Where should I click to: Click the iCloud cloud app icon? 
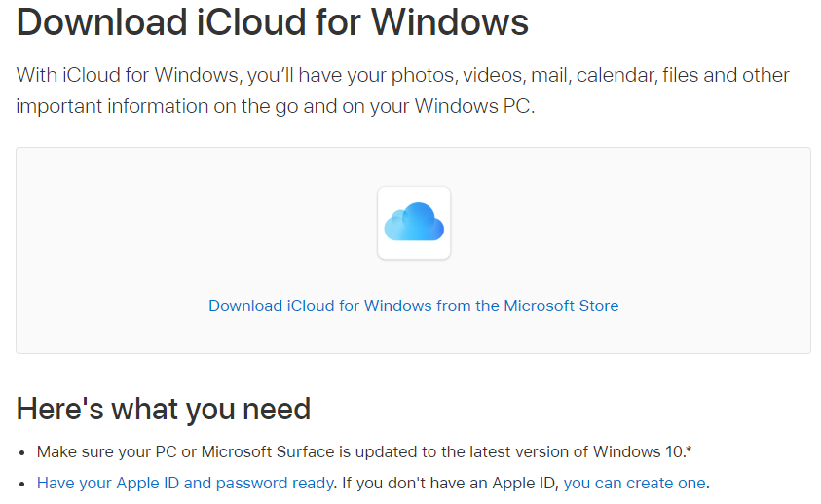pyautogui.click(x=414, y=223)
